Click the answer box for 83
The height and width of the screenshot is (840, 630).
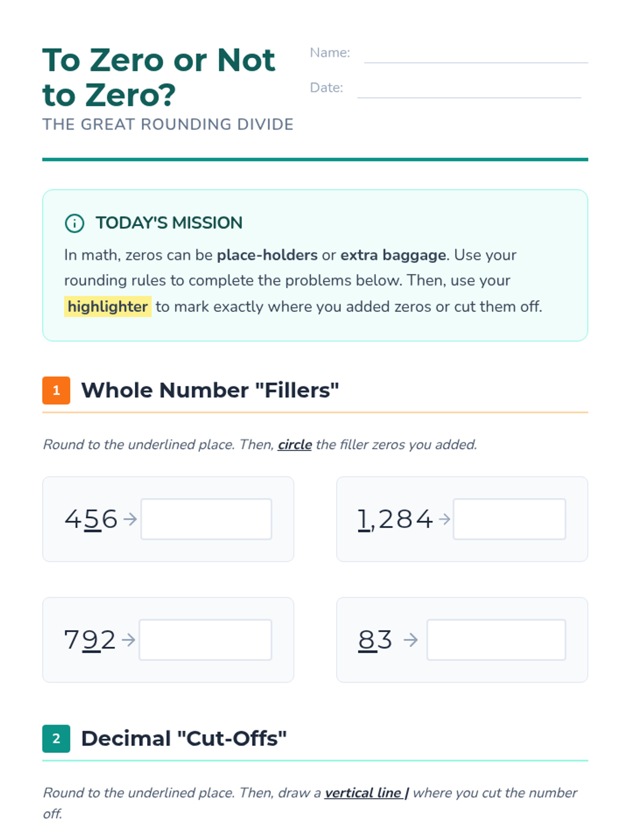coord(496,640)
